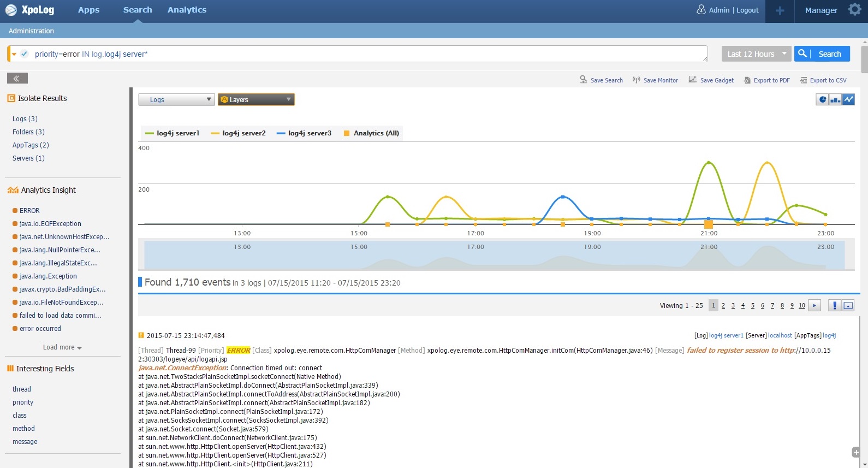Collapse left sidebar with double-arrow button
This screenshot has height=468, width=868.
pyautogui.click(x=17, y=79)
